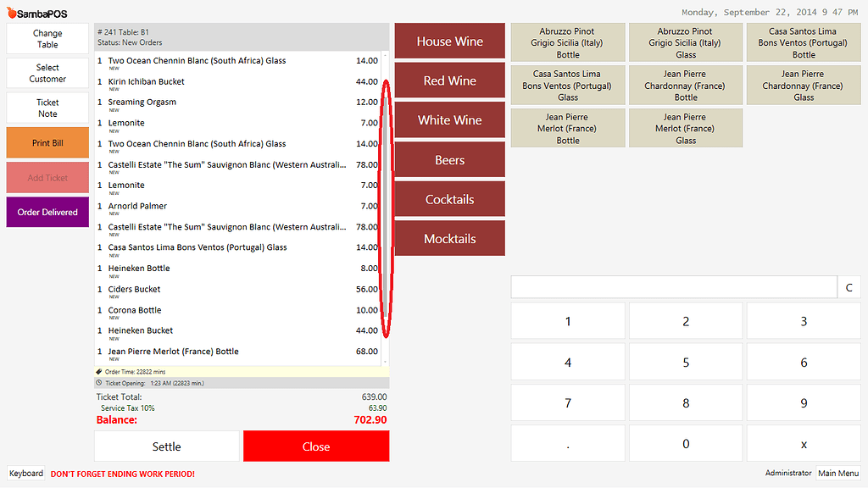Click the Change Table button
Viewport: 868px width, 499px height.
[47, 37]
